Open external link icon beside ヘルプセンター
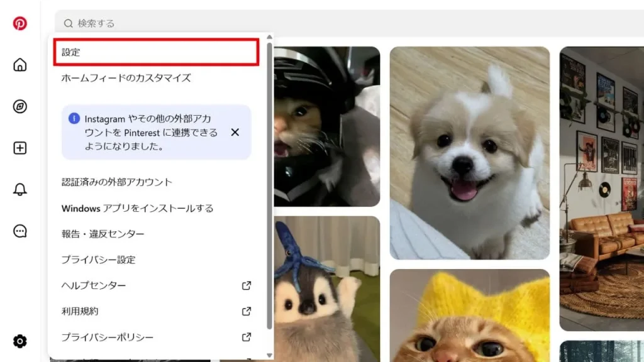The image size is (644, 362). tap(247, 285)
